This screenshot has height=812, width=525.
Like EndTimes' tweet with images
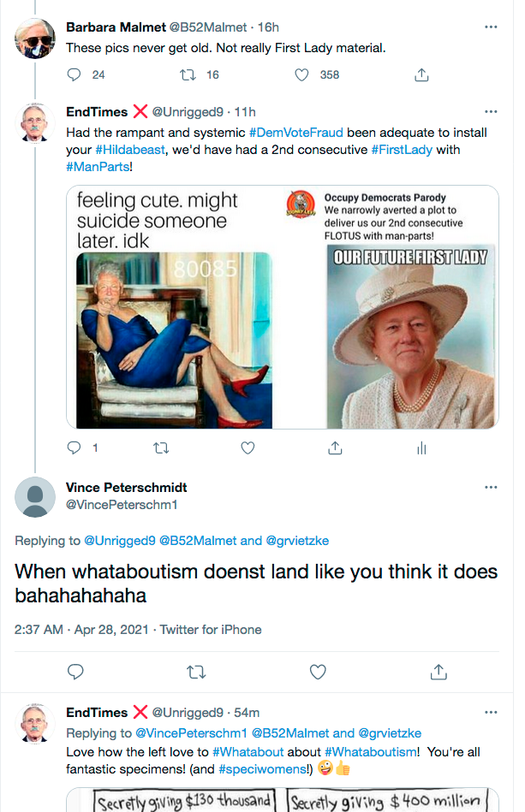pyautogui.click(x=248, y=447)
